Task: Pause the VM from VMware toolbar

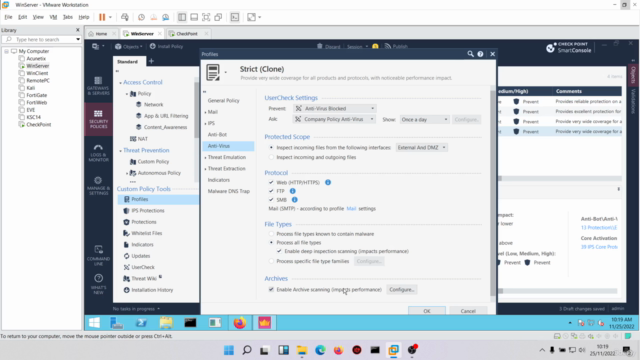Action: tap(102, 17)
